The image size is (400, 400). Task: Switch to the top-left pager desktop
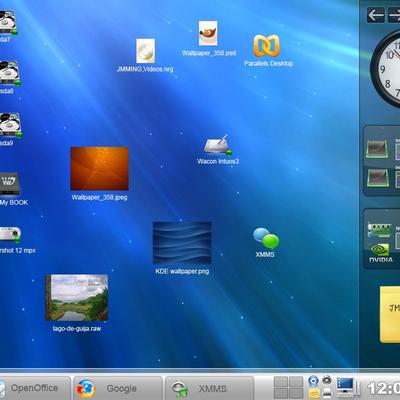pyautogui.click(x=281, y=382)
